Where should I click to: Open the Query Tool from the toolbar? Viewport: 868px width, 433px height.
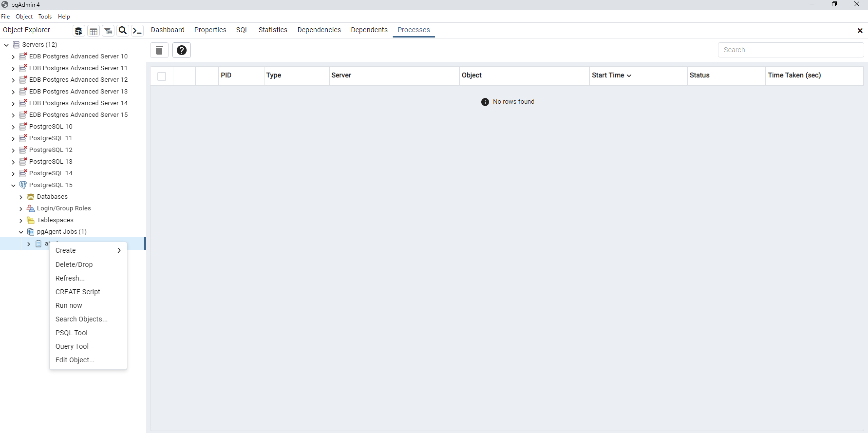[x=78, y=31]
